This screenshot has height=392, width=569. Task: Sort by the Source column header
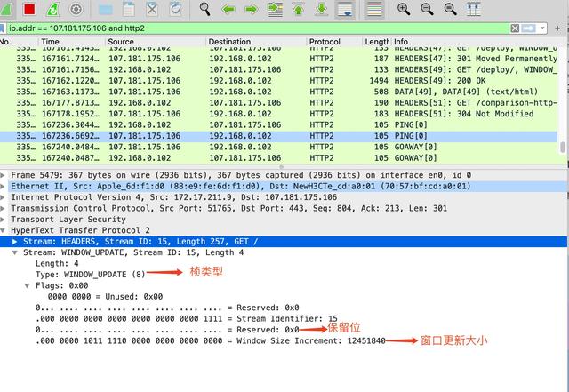[156, 42]
